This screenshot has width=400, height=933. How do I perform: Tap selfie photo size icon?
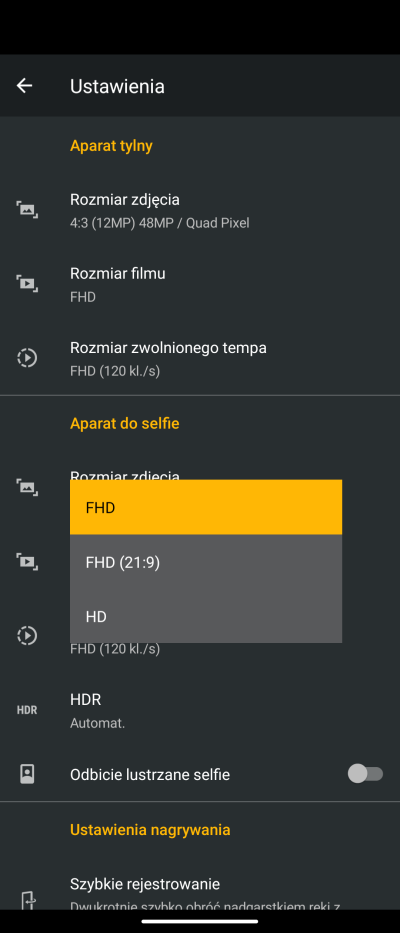coord(27,487)
